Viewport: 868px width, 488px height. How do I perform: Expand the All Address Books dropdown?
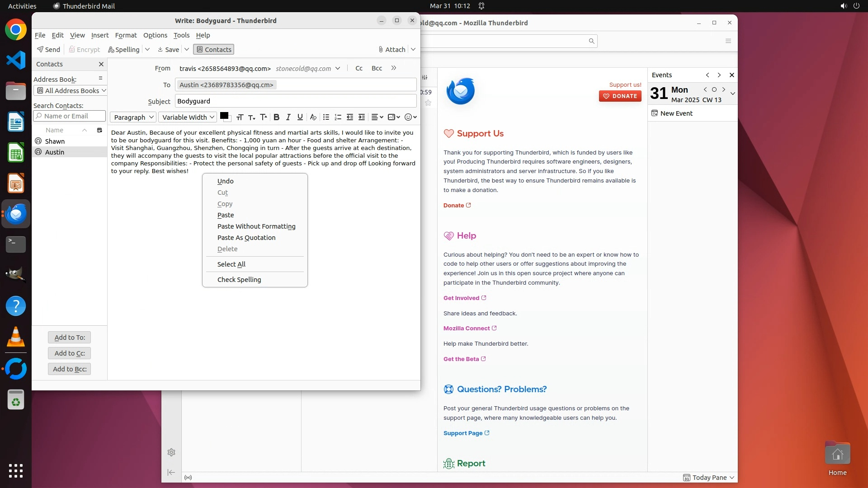[x=71, y=90]
